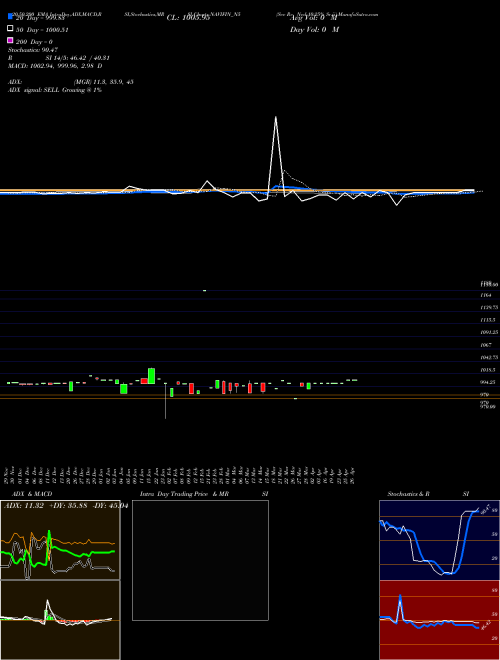Screen dimensions: 500x660
Task: Click the MACD values line
Action: click(x=55, y=66)
